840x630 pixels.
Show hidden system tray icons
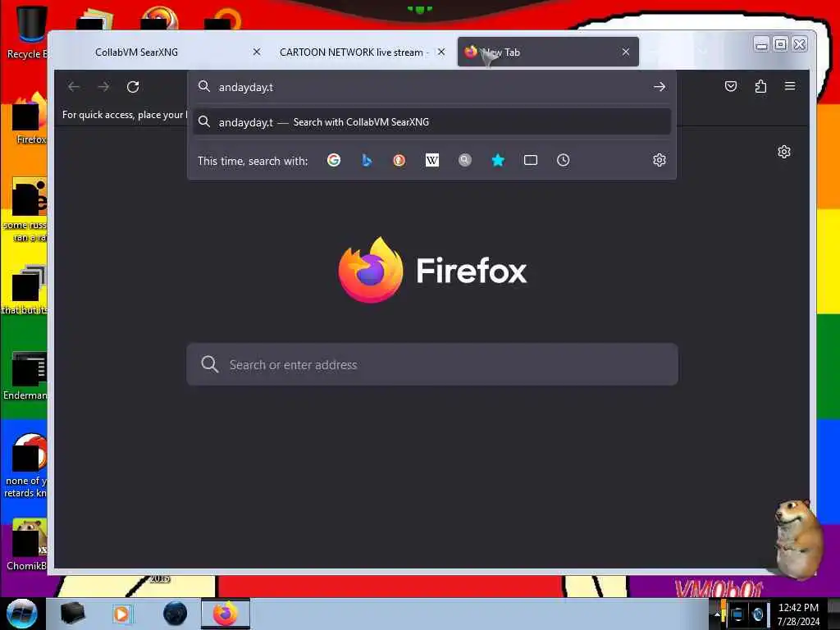717,614
